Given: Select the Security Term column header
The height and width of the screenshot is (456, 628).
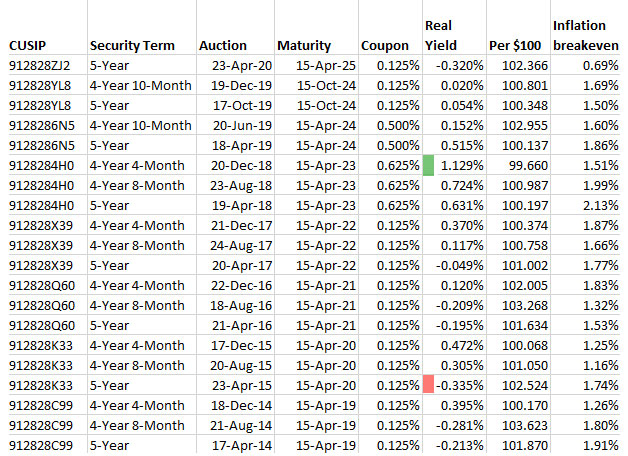Looking at the screenshot, I should pos(132,45).
